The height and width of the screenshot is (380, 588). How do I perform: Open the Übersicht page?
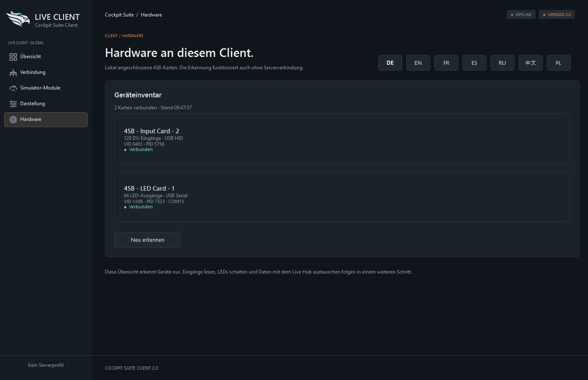tap(46, 57)
